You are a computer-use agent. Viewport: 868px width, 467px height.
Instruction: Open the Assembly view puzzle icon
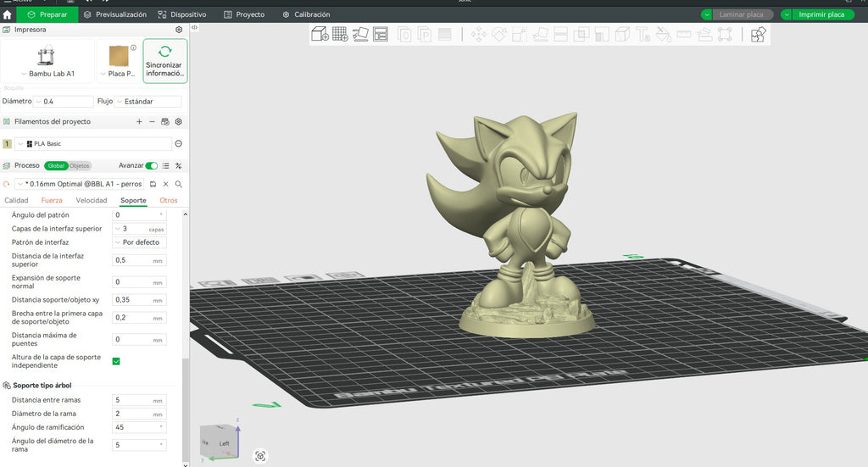759,34
